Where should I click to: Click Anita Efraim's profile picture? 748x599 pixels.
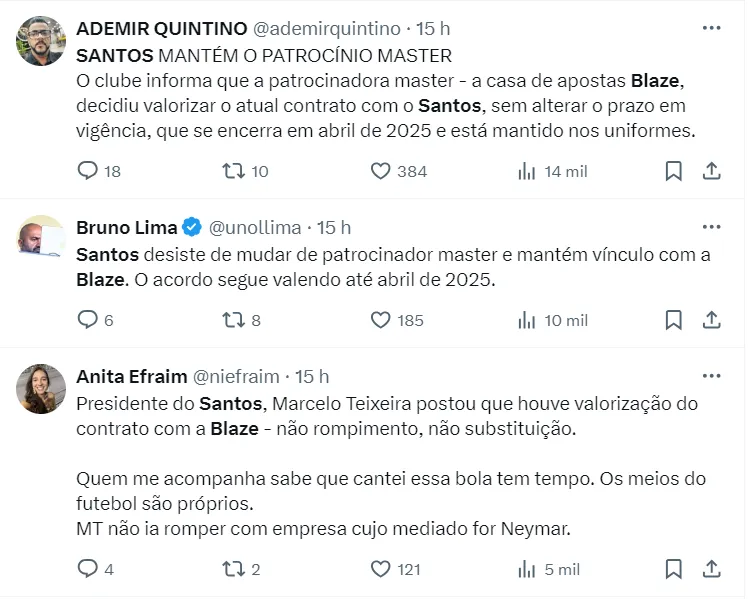click(41, 389)
